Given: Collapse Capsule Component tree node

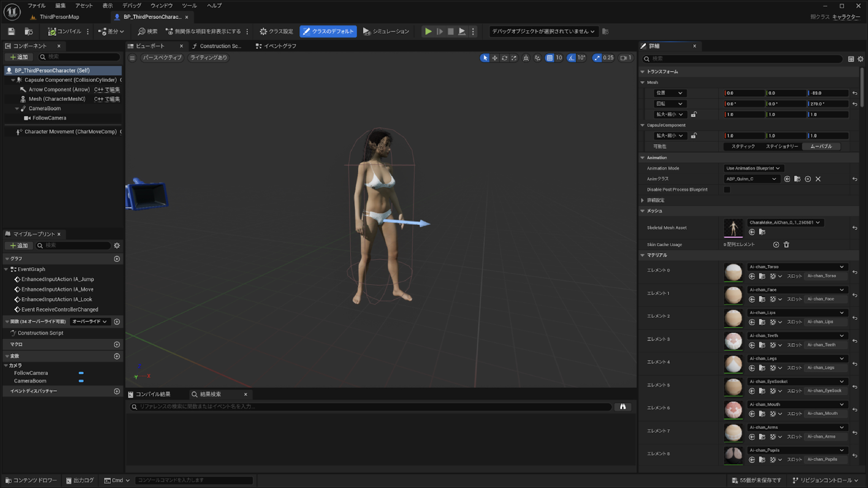Looking at the screenshot, I should (13, 80).
